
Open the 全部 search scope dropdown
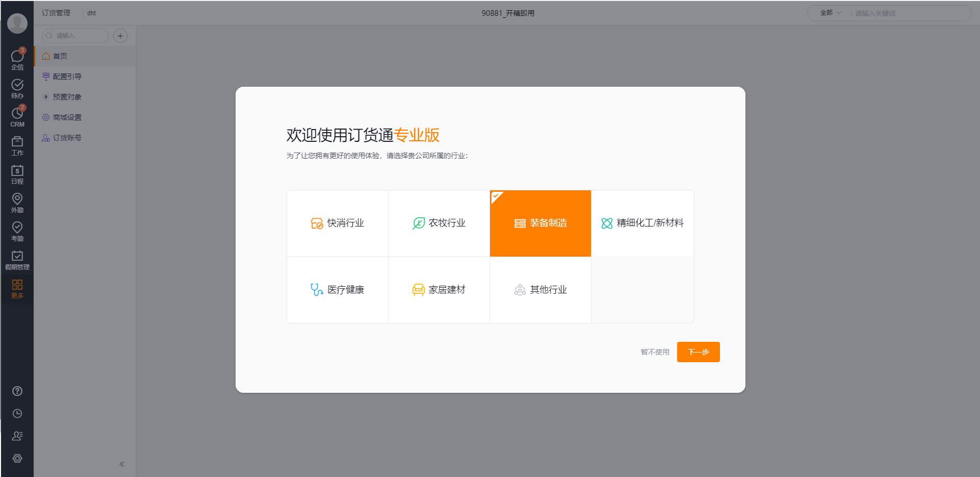coord(829,13)
